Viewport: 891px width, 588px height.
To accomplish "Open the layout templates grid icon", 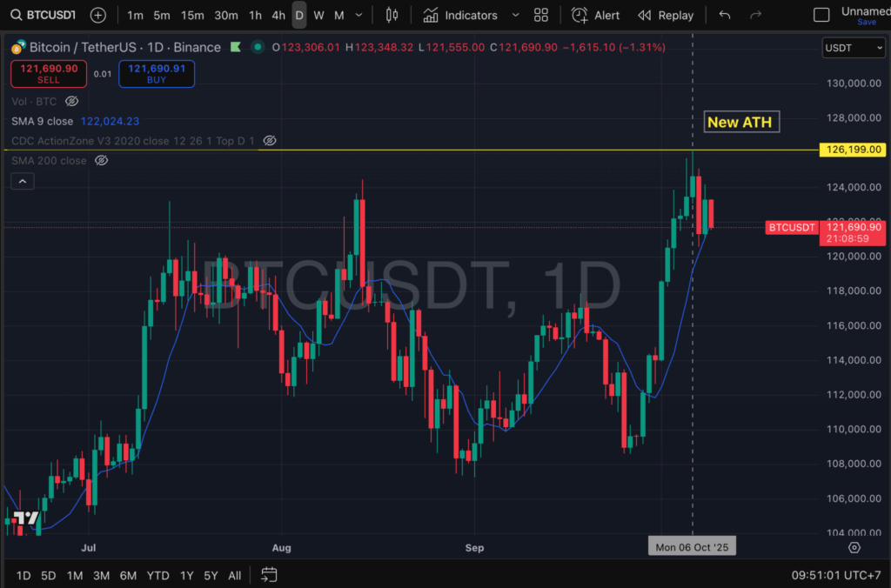I will [541, 15].
